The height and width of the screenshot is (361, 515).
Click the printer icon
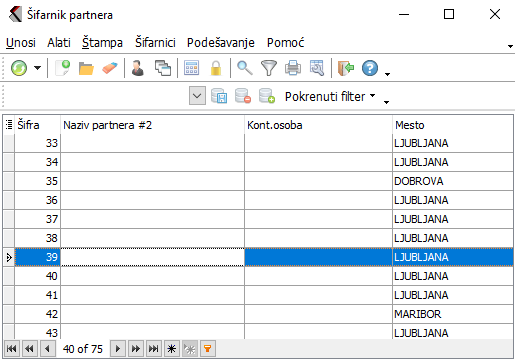pyautogui.click(x=293, y=68)
